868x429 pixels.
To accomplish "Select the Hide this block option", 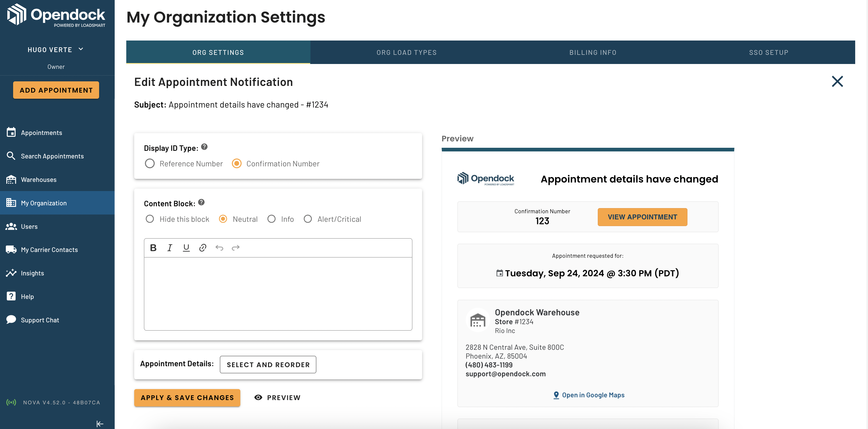I will pyautogui.click(x=150, y=219).
